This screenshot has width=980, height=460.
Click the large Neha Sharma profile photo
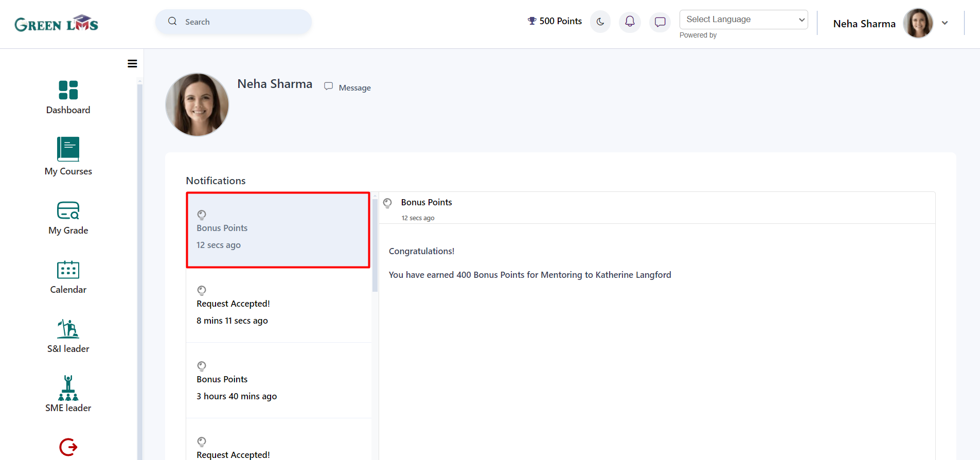[x=197, y=104]
